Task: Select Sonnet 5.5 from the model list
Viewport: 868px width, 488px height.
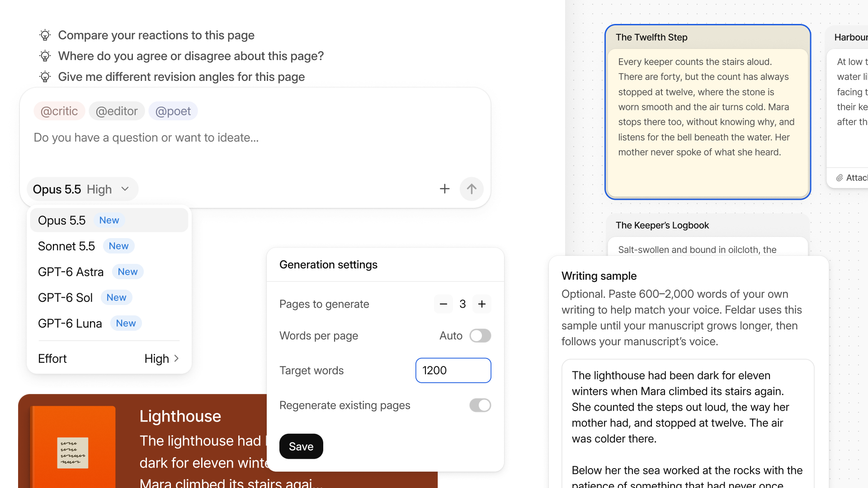Action: tap(109, 246)
